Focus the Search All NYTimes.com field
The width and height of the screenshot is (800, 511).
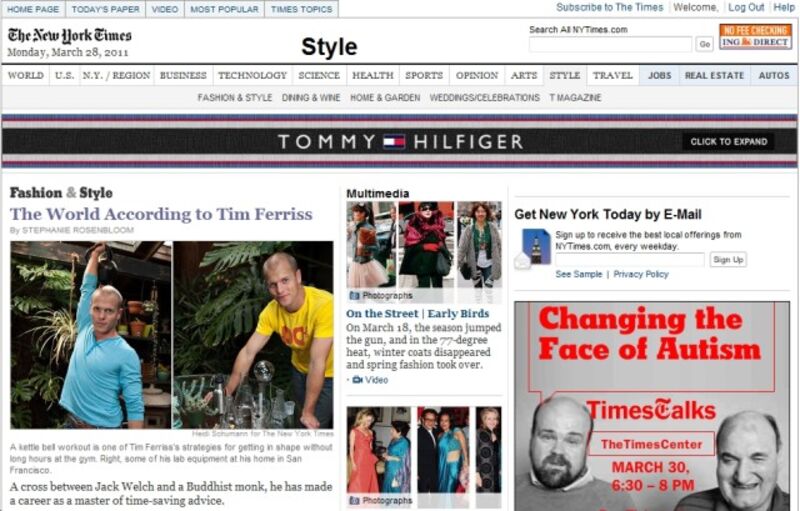point(611,44)
